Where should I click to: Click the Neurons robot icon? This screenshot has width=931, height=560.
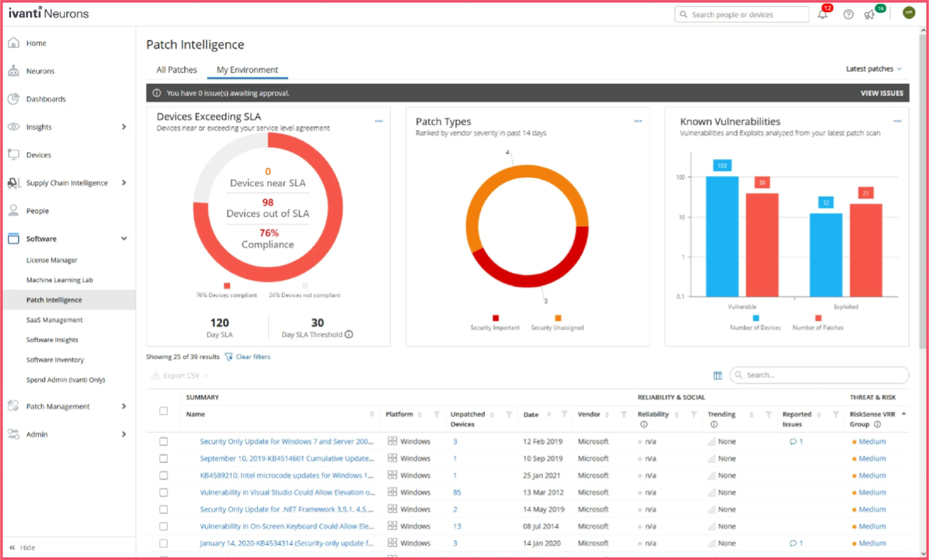[x=14, y=70]
